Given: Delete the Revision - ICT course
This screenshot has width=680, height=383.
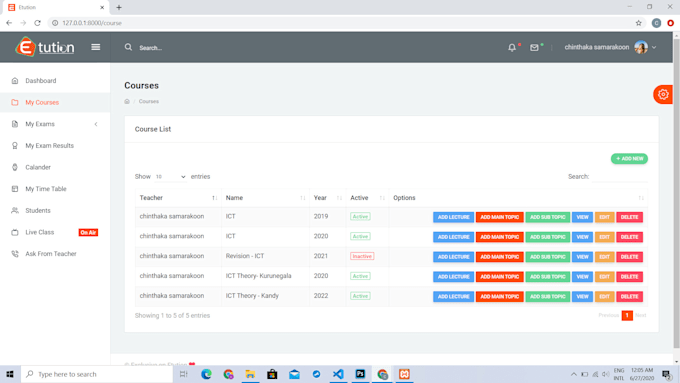Looking at the screenshot, I should [629, 257].
